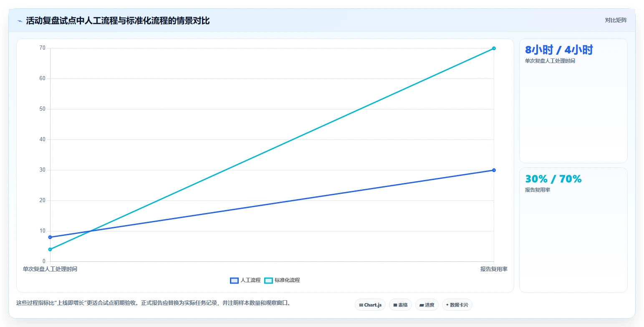Screen dimensions: 644x327
Task: Click the y-axis label 50
Action: [43, 109]
